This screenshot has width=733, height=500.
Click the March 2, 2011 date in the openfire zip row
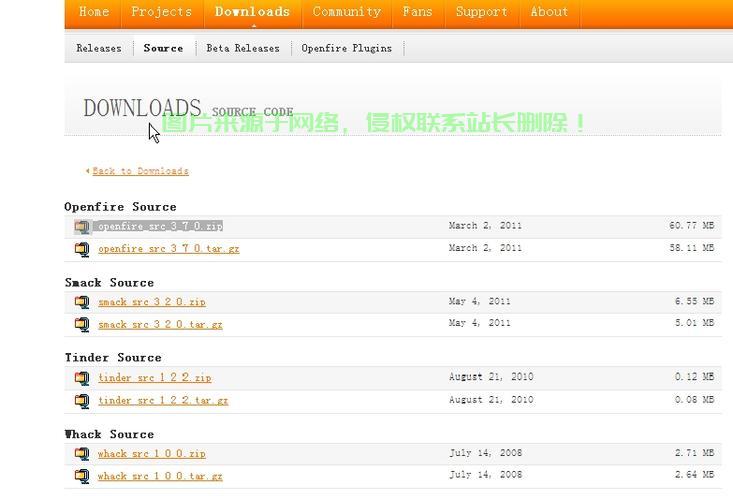tap(485, 225)
